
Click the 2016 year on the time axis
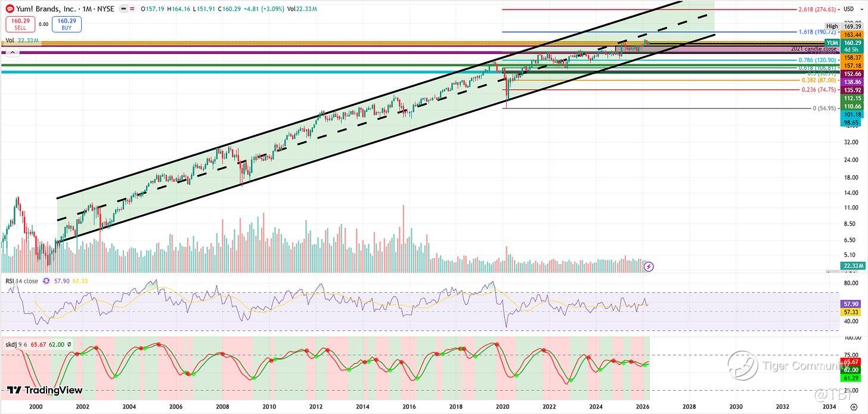tap(409, 406)
